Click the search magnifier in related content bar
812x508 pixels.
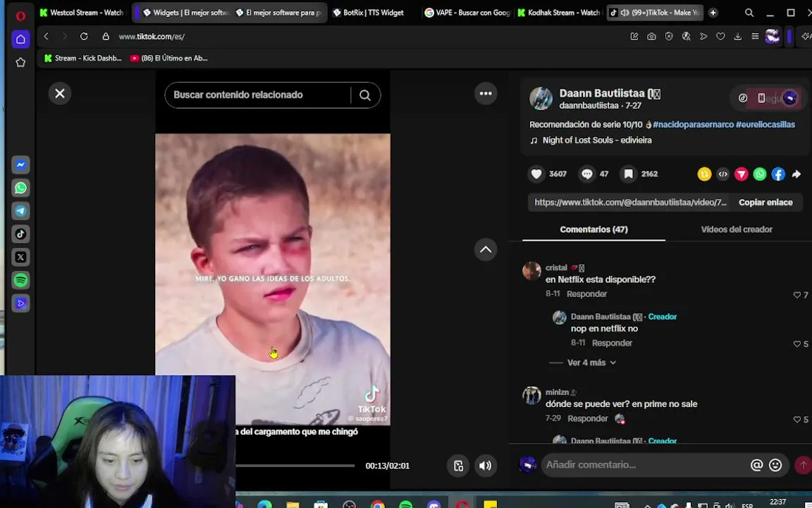(x=365, y=95)
